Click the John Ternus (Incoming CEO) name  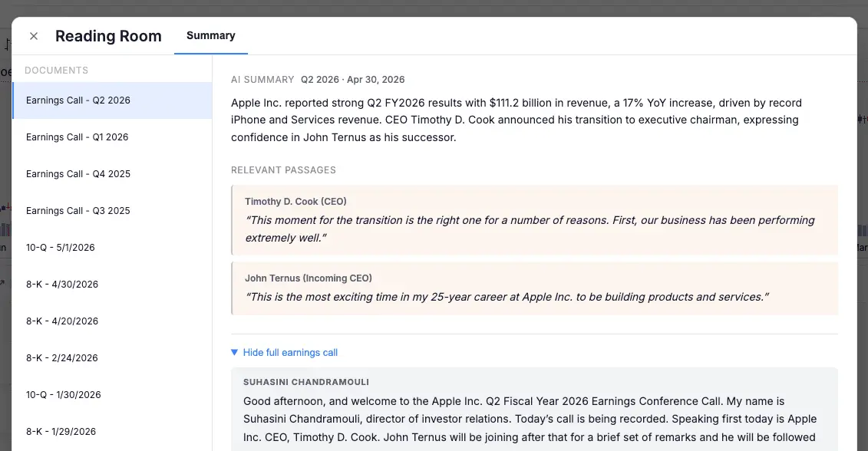[309, 278]
